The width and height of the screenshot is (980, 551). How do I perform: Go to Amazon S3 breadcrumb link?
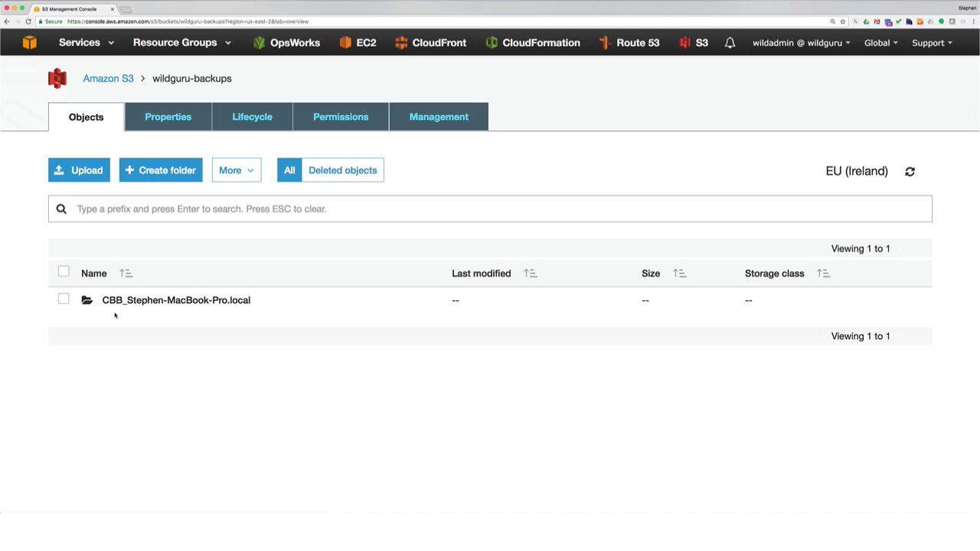click(108, 78)
